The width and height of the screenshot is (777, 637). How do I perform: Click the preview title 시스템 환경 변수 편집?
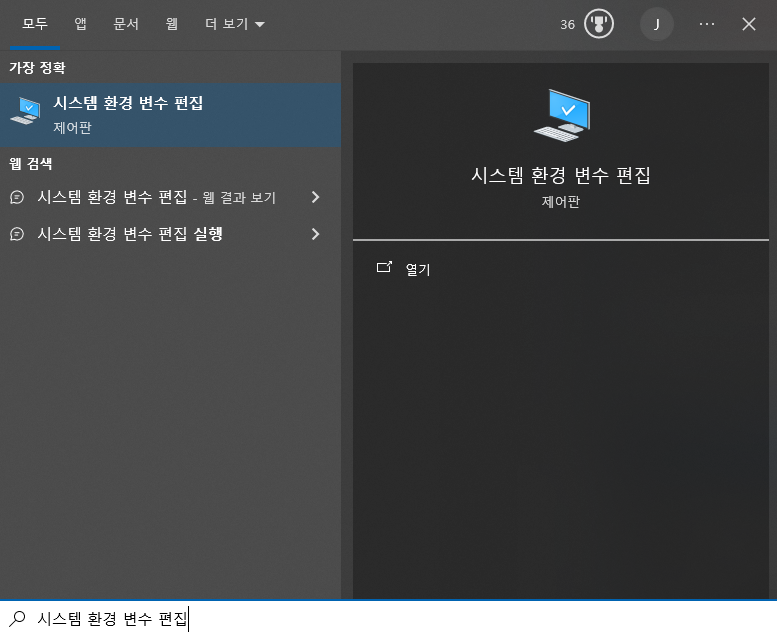click(560, 175)
